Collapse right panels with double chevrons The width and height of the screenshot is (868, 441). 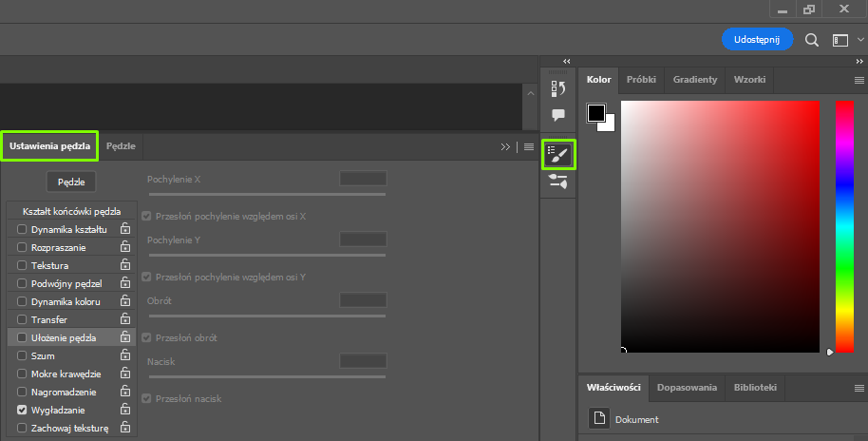(859, 62)
